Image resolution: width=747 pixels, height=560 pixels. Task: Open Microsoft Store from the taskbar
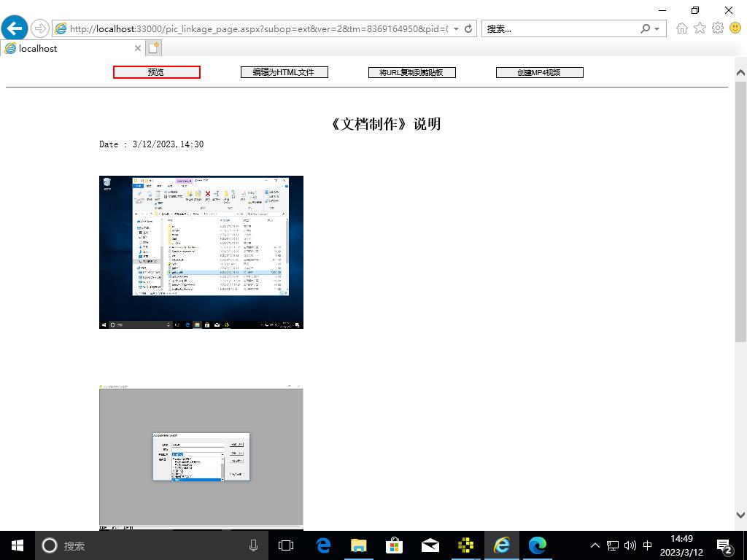click(394, 545)
